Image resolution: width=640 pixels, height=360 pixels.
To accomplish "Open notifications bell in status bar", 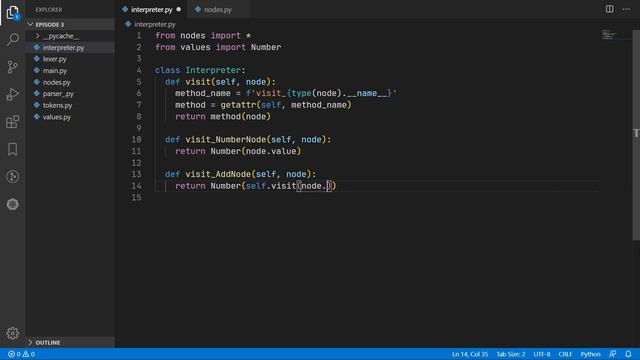I will click(x=628, y=354).
